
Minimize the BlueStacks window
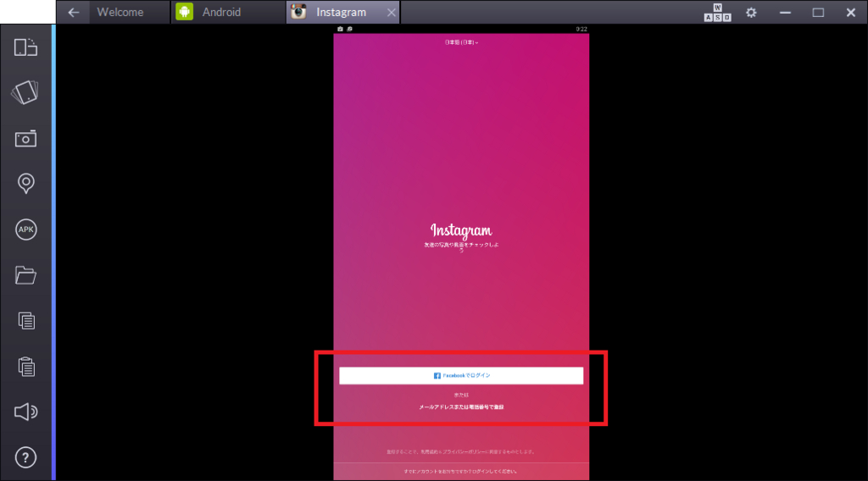point(785,12)
